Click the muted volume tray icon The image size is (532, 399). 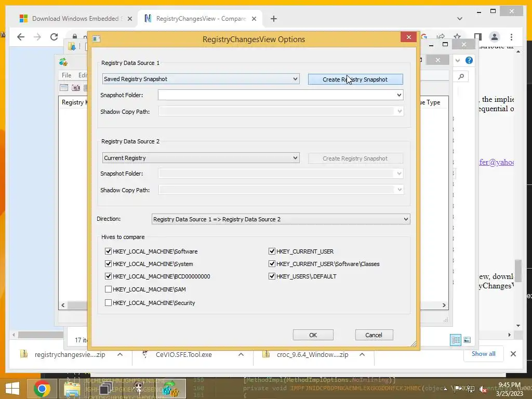tap(483, 389)
